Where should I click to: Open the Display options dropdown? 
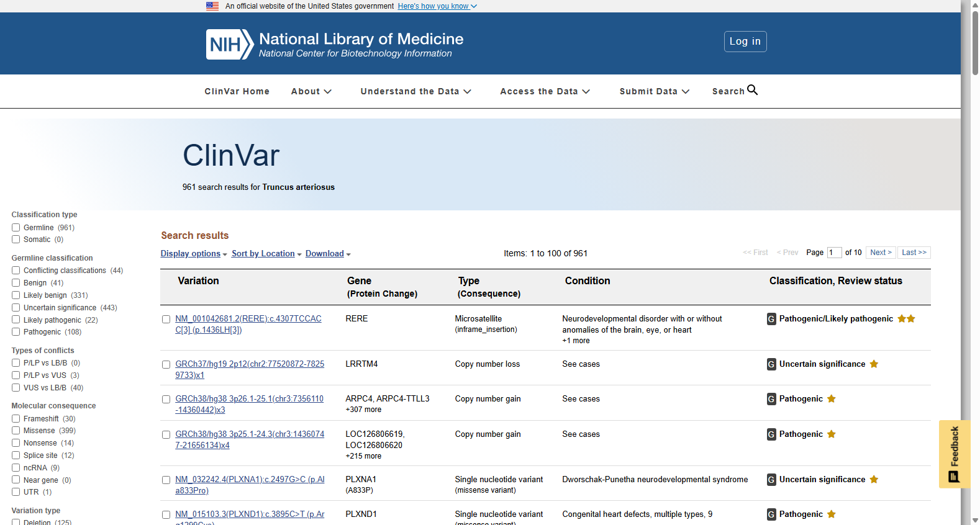point(194,254)
